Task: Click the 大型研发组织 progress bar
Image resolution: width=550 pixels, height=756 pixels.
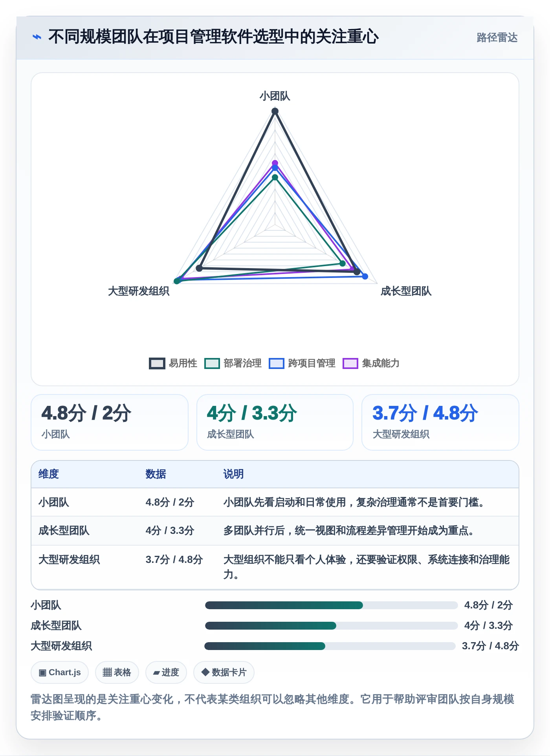Action: (x=330, y=646)
